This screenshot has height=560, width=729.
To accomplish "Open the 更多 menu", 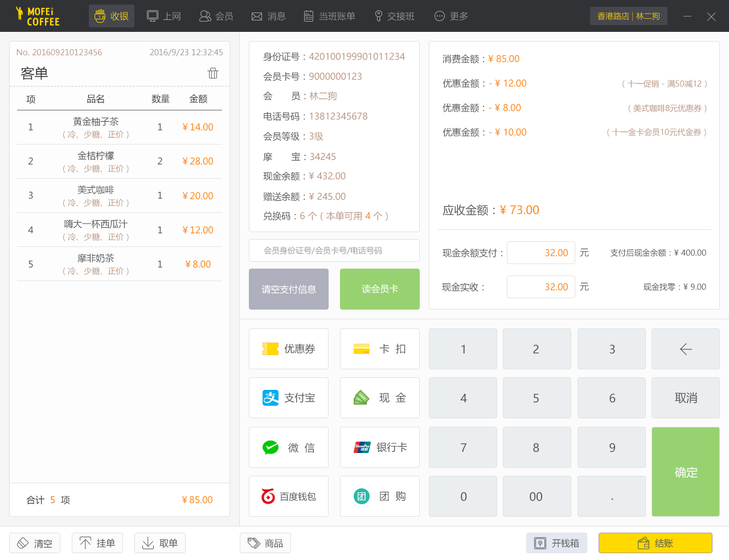I will coord(451,16).
